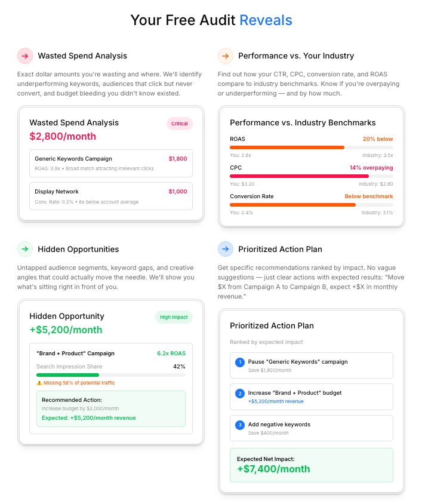Click the warning icon before Missing 58% text

click(x=39, y=383)
